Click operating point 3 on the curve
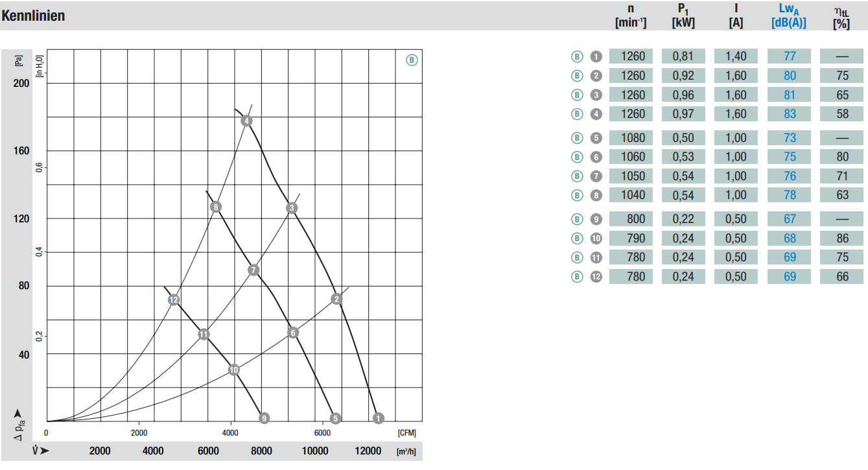This screenshot has width=868, height=470. click(292, 207)
